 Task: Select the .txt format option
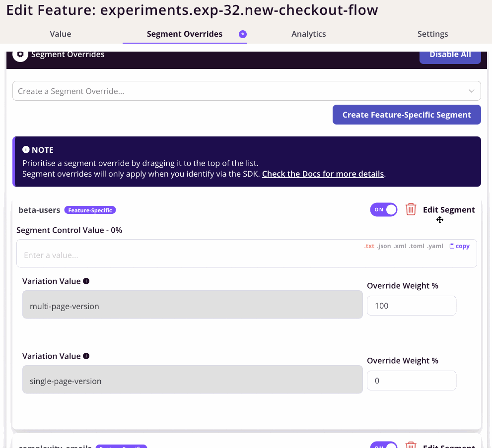[x=369, y=246]
